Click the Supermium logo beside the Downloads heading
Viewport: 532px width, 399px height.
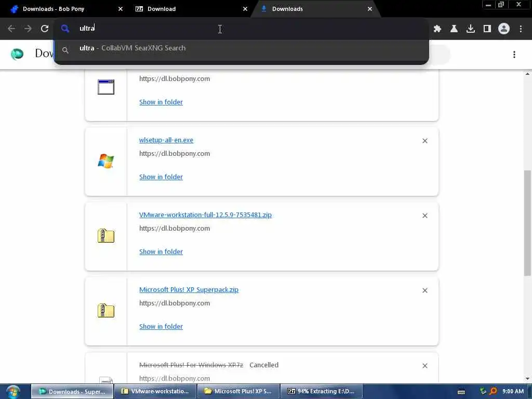pyautogui.click(x=17, y=54)
